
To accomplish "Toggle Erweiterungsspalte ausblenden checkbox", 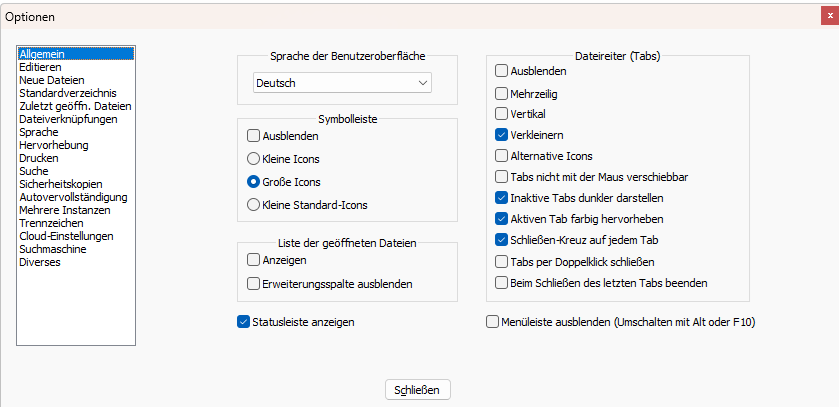I will coord(253,284).
